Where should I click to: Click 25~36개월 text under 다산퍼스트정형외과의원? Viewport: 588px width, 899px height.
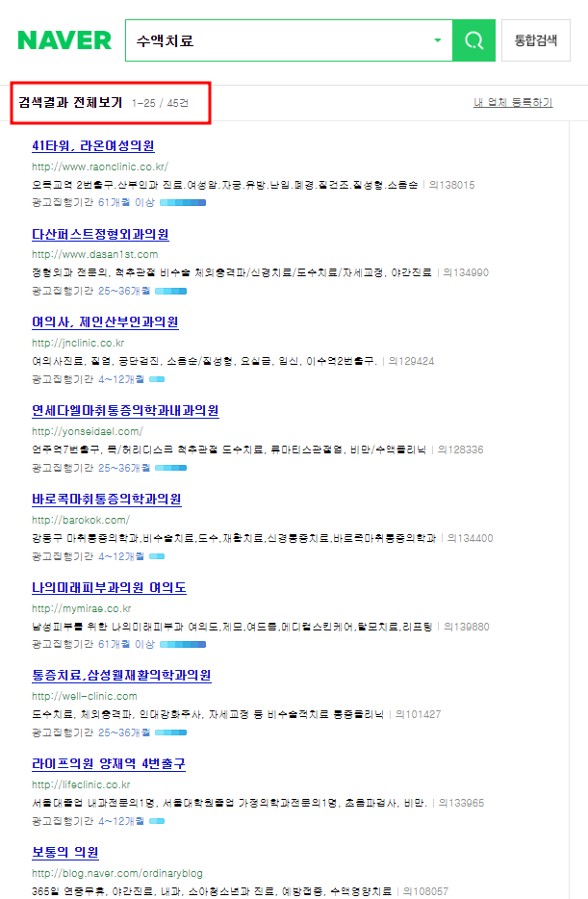[x=124, y=292]
